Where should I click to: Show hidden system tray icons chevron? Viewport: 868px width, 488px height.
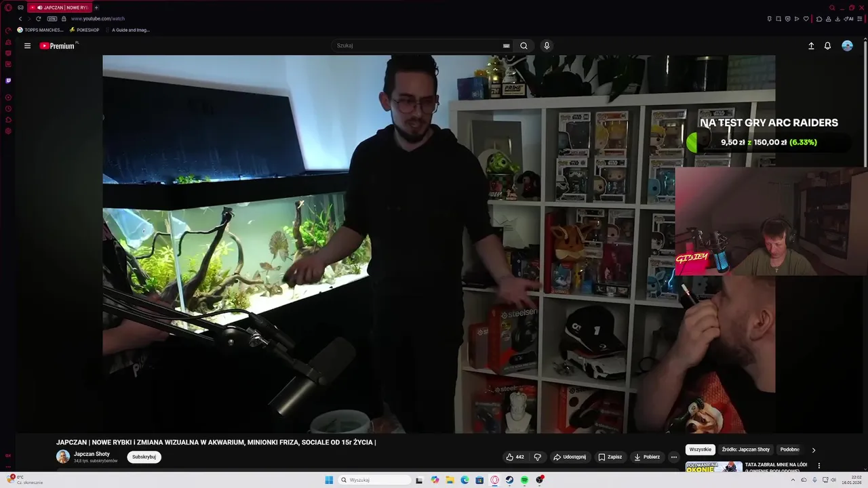tap(794, 480)
